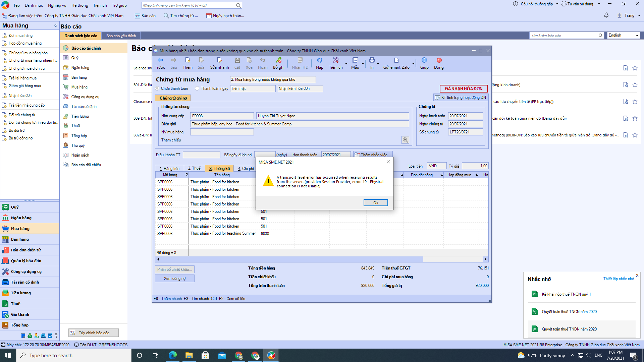The height and width of the screenshot is (362, 644).
Task: Select Chưa thanh toán radio button
Action: point(157,88)
